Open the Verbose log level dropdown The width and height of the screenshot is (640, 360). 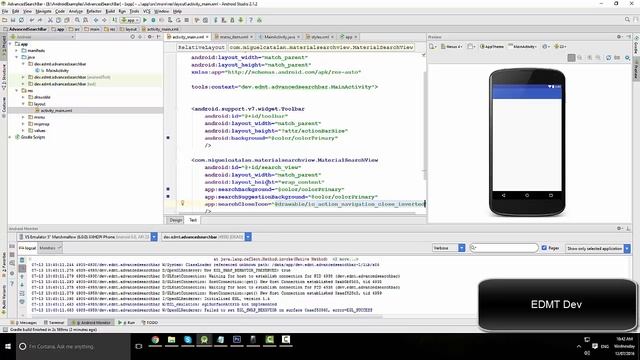point(449,248)
